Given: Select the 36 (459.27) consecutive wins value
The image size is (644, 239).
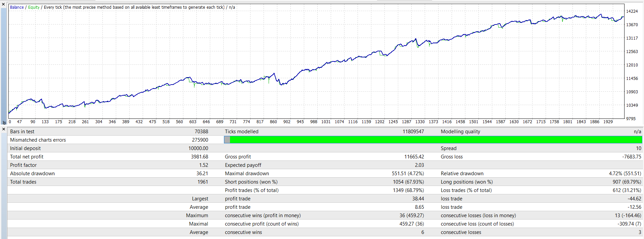Looking at the screenshot, I should [x=412, y=216].
